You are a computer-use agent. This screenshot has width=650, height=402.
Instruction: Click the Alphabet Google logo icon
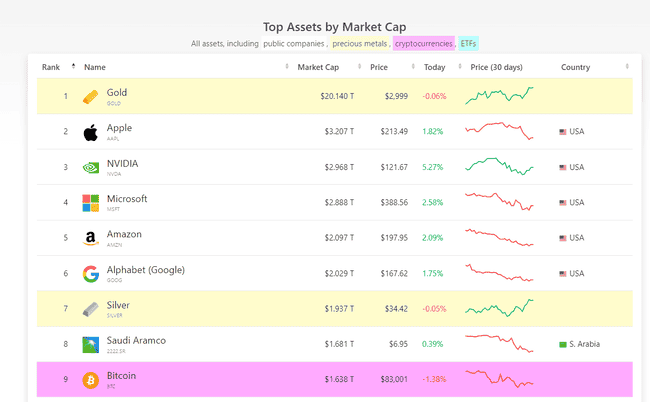click(91, 274)
